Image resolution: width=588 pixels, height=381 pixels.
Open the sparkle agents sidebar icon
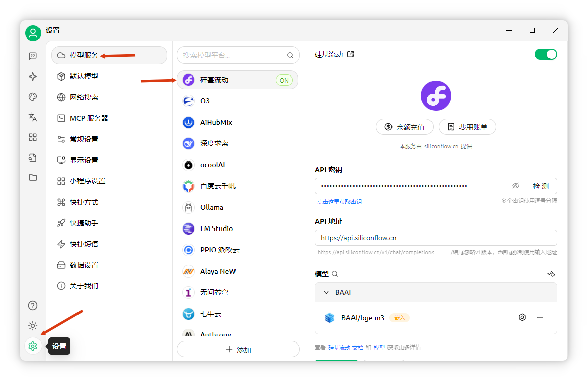point(33,77)
